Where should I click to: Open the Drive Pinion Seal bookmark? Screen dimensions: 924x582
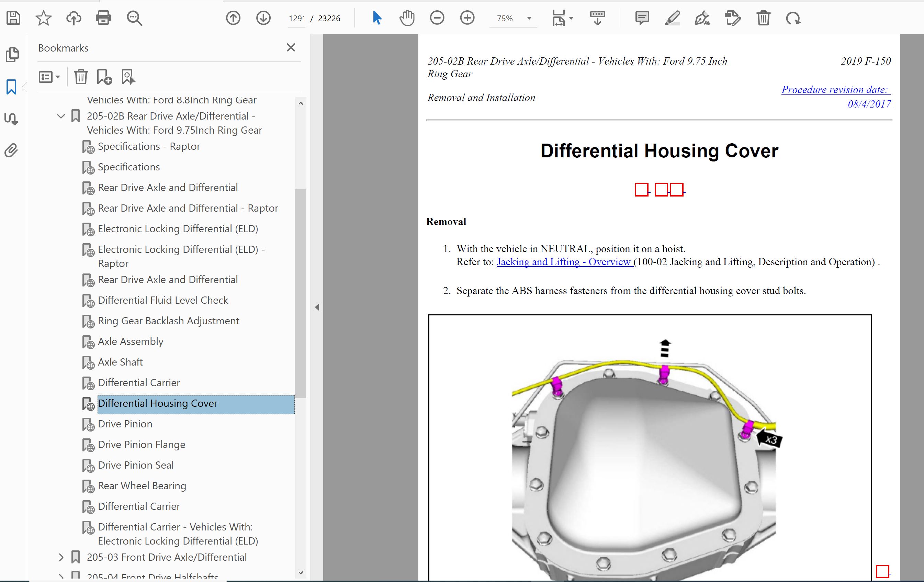pos(135,465)
